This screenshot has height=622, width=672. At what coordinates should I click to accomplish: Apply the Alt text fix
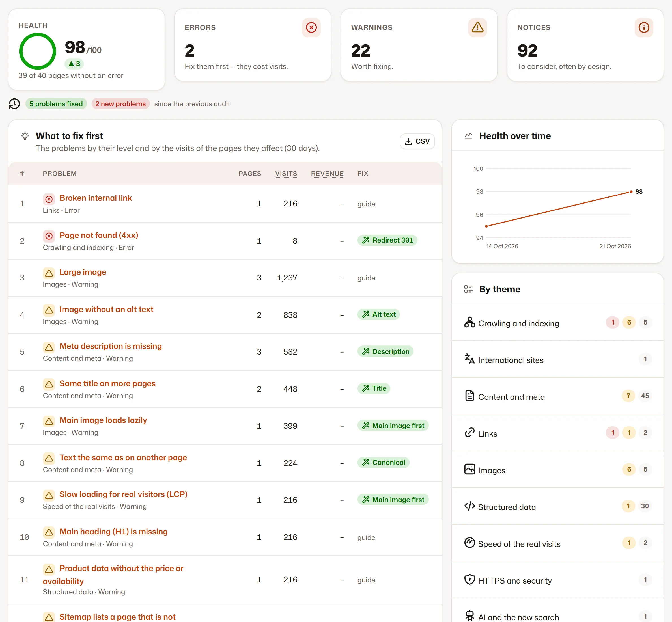[378, 314]
